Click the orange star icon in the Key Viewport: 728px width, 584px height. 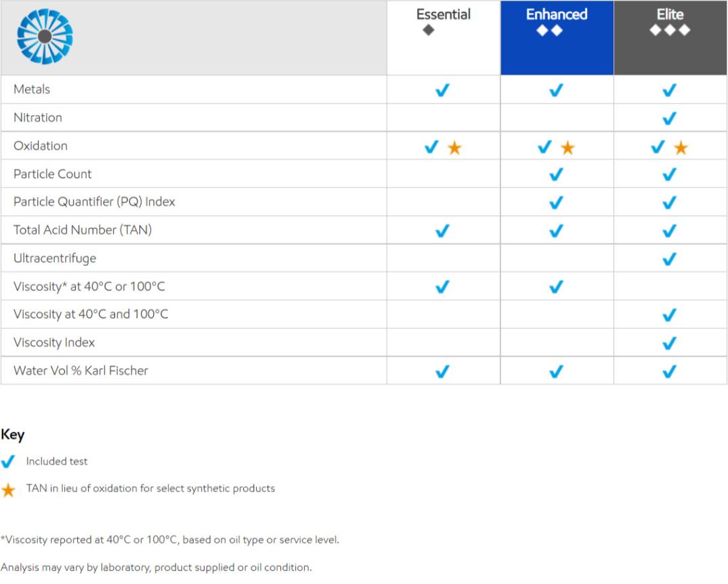[x=8, y=490]
